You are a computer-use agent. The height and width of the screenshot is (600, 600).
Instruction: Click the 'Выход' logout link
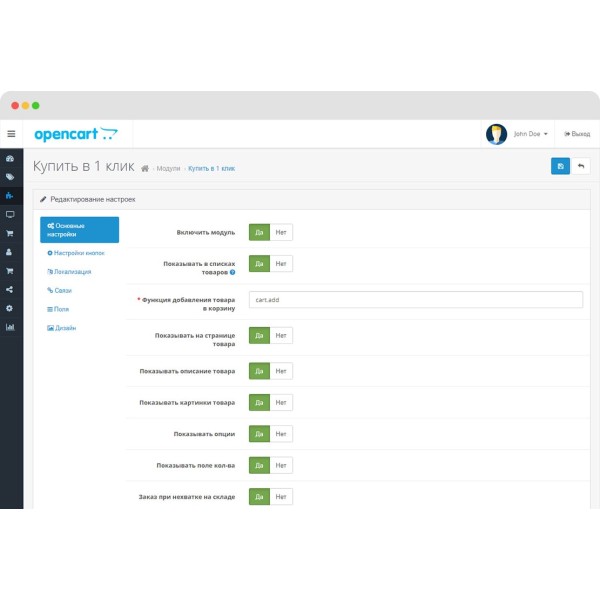click(x=577, y=134)
